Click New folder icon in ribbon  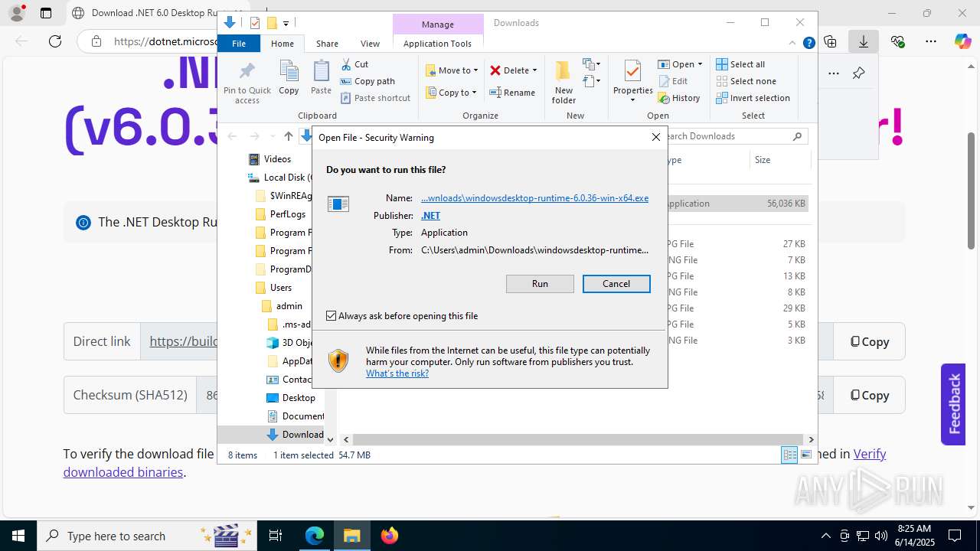tap(563, 83)
